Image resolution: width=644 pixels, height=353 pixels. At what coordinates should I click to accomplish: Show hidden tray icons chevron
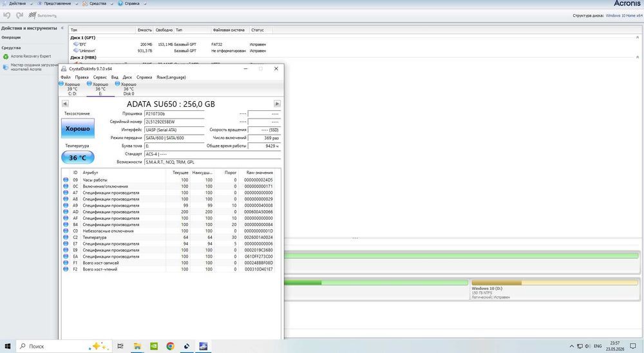[x=571, y=346]
